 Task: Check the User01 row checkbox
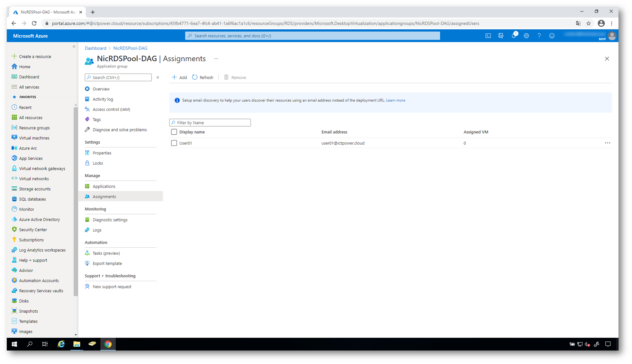click(174, 143)
